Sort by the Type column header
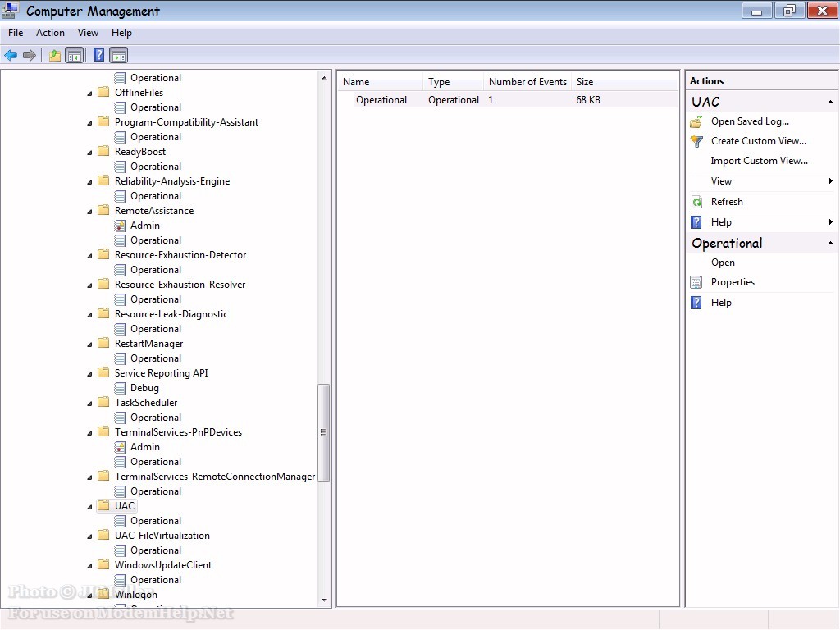This screenshot has height=630, width=840. click(453, 82)
